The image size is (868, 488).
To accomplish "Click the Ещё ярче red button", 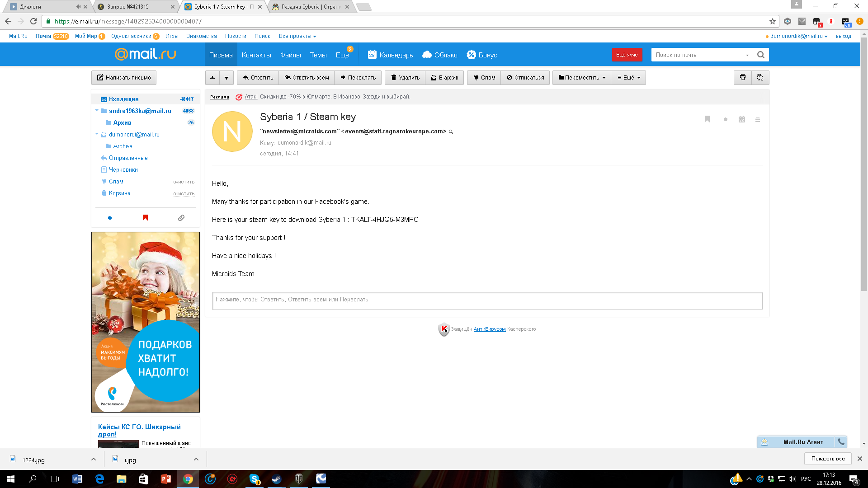I will (627, 55).
